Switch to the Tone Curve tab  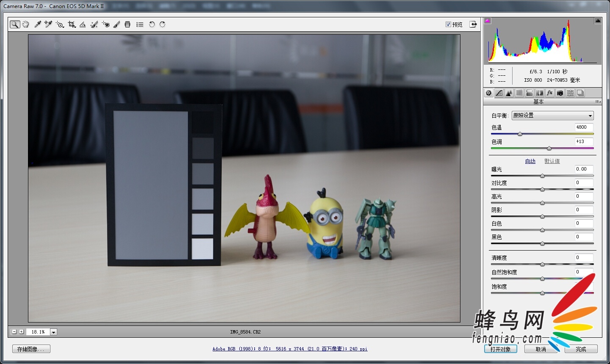tap(499, 93)
